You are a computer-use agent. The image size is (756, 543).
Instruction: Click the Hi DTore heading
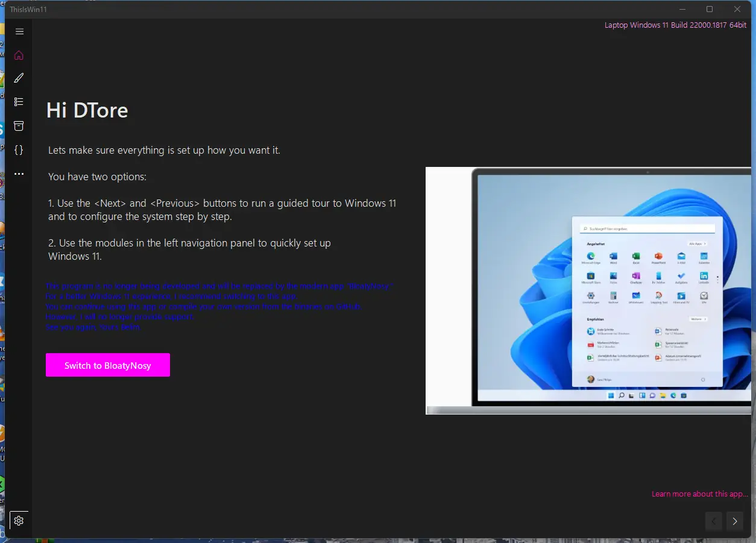(x=87, y=110)
